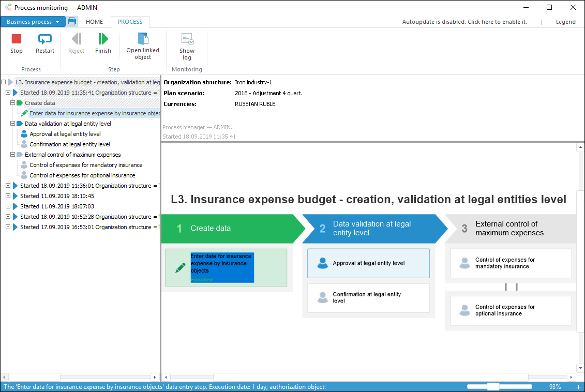
Task: Collapse External control of maximum expenses node
Action: tap(13, 155)
